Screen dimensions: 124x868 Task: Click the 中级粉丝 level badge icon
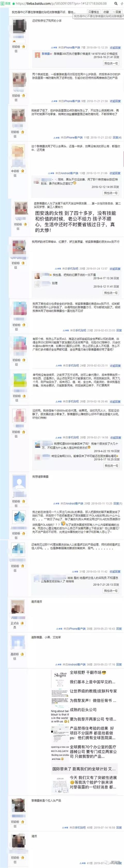pyautogui.click(x=23, y=171)
